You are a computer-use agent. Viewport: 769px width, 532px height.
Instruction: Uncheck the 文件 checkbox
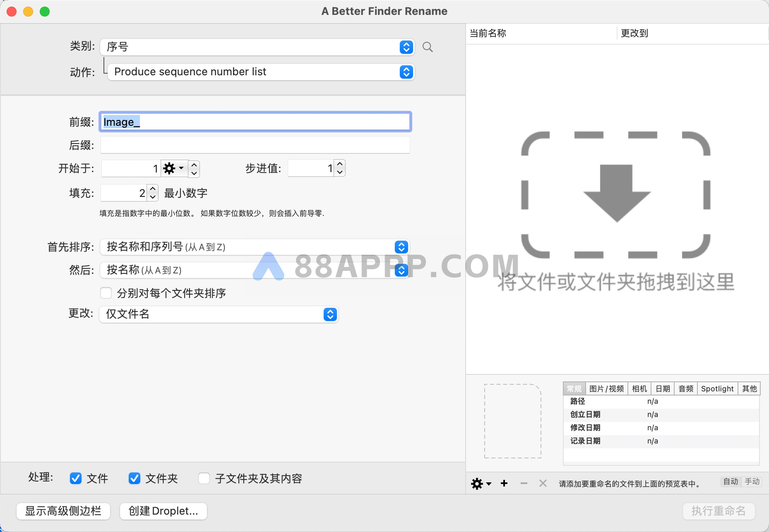(75, 478)
